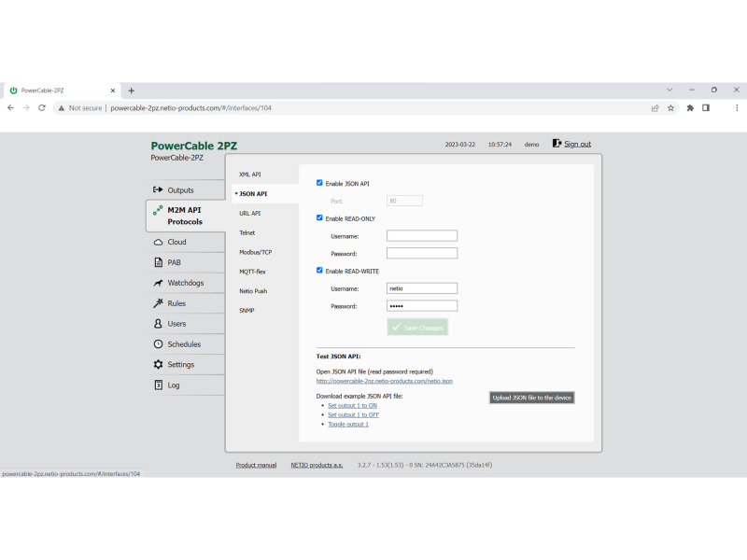Open the Chrome three-dot menu
This screenshot has height=560, width=747.
tap(737, 108)
